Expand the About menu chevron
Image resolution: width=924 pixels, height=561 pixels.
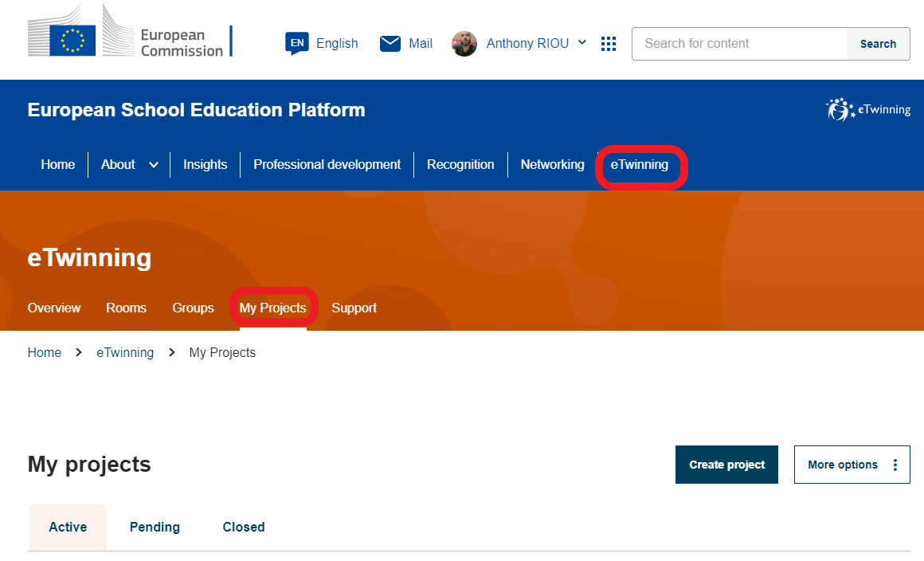pyautogui.click(x=154, y=165)
